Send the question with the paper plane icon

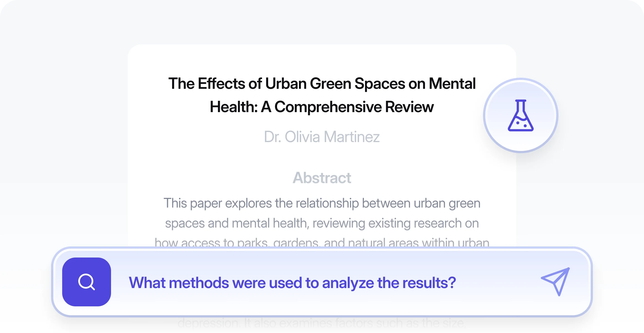point(555,281)
